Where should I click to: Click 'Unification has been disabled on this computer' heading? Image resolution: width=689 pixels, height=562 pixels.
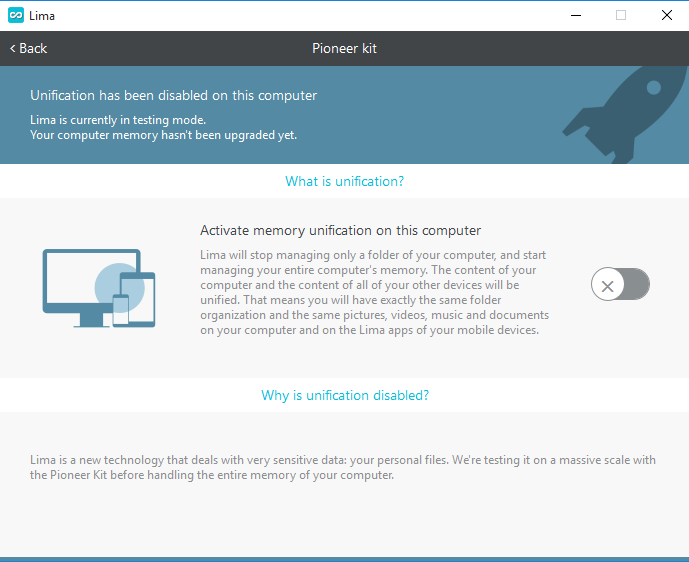[x=174, y=95]
